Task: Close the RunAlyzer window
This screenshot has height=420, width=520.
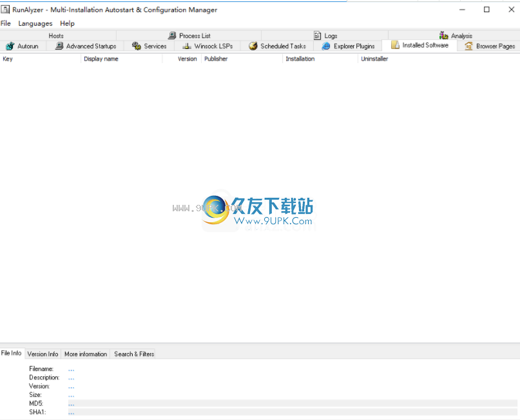Action: click(511, 10)
